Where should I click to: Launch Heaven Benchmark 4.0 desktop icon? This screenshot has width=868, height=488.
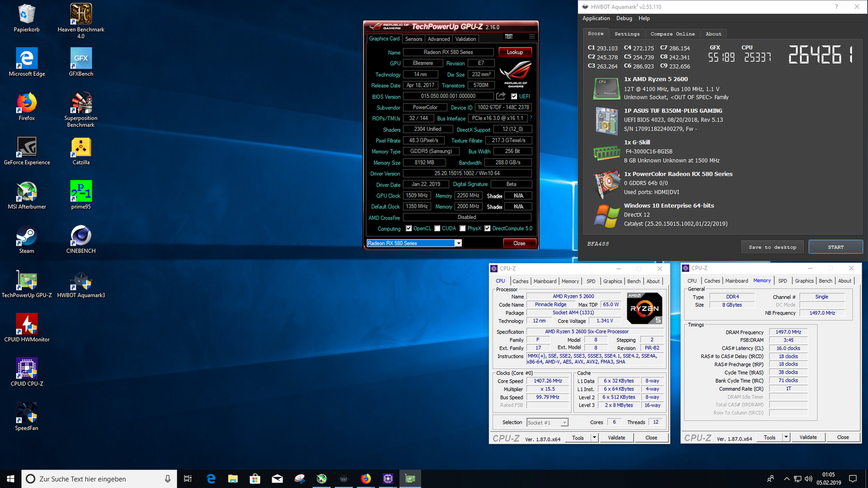[81, 21]
